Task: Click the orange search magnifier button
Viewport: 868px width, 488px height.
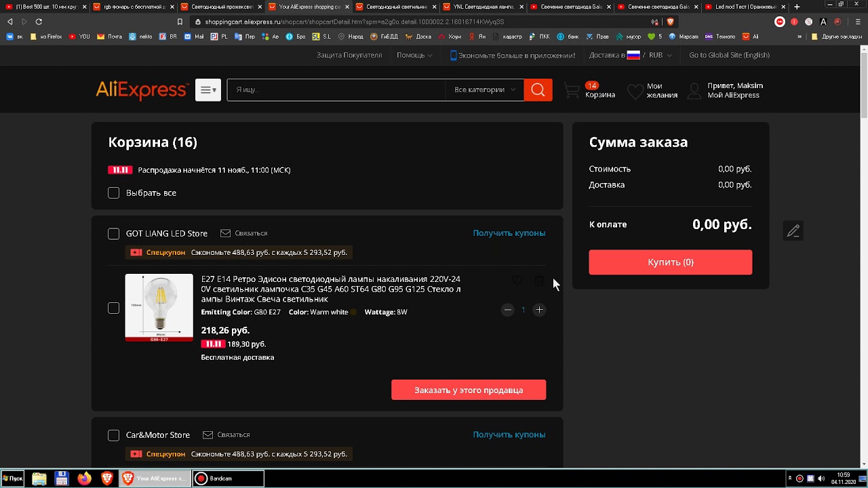Action: pyautogui.click(x=538, y=89)
